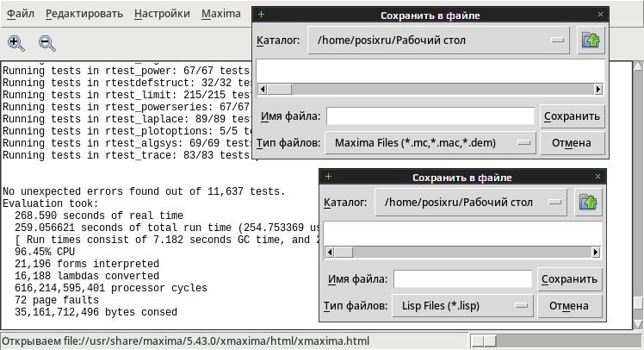Viewport: 644px width, 350px height.
Task: Click '35,161,712,496 bytes consed' line
Action: (96, 312)
